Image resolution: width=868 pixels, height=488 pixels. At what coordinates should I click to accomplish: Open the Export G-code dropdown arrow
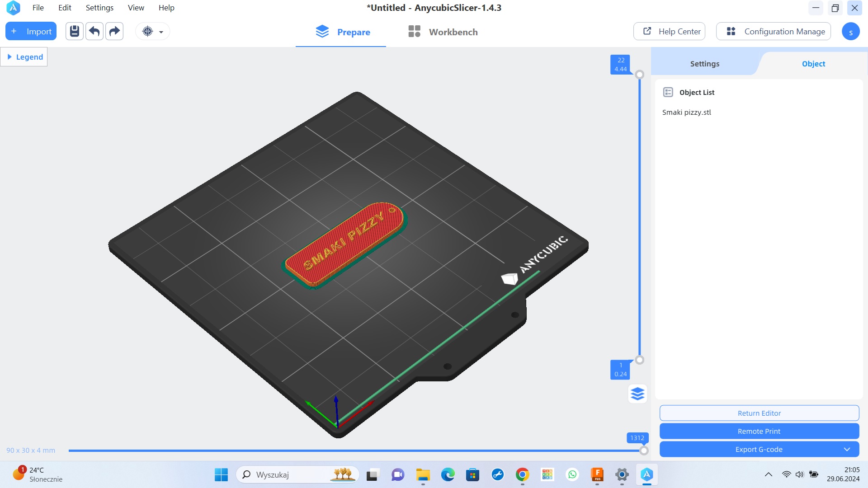click(847, 449)
